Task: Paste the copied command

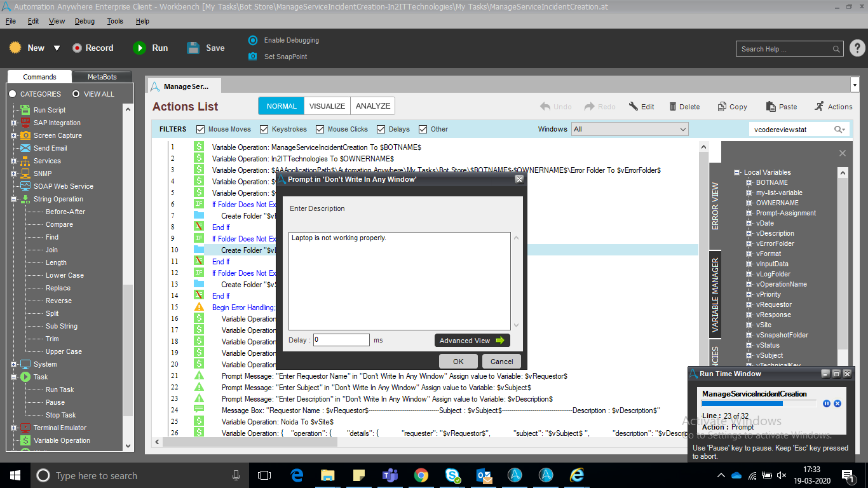Action: (782, 107)
